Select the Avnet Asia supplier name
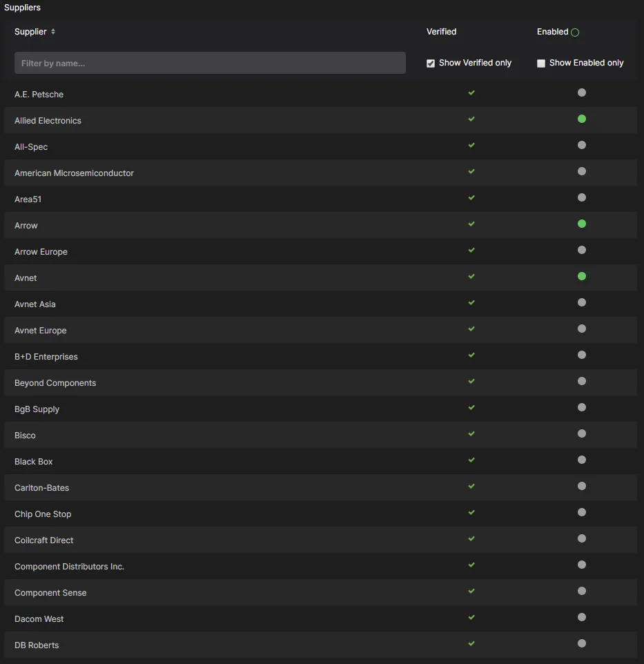Viewport: 644px width, 664px height. (x=35, y=304)
